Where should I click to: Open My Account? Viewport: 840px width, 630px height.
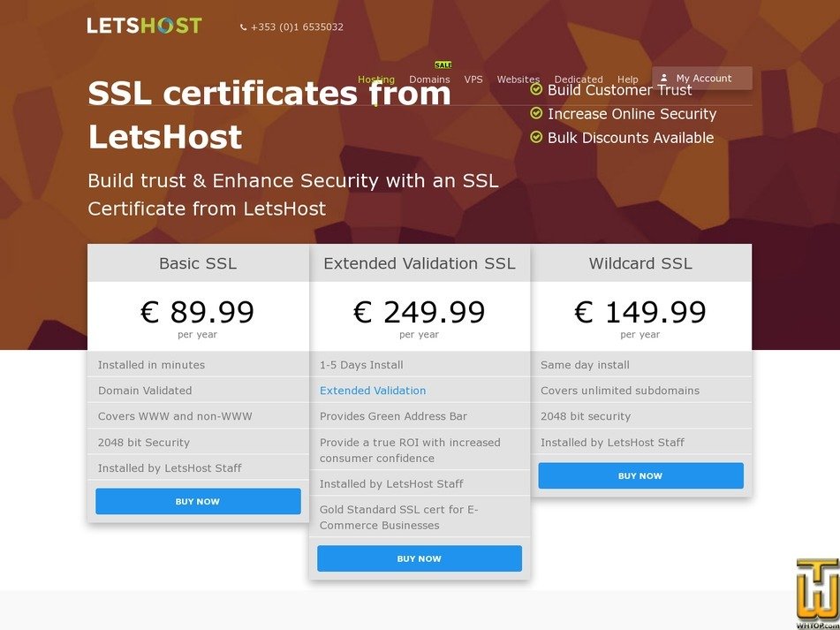coord(707,78)
